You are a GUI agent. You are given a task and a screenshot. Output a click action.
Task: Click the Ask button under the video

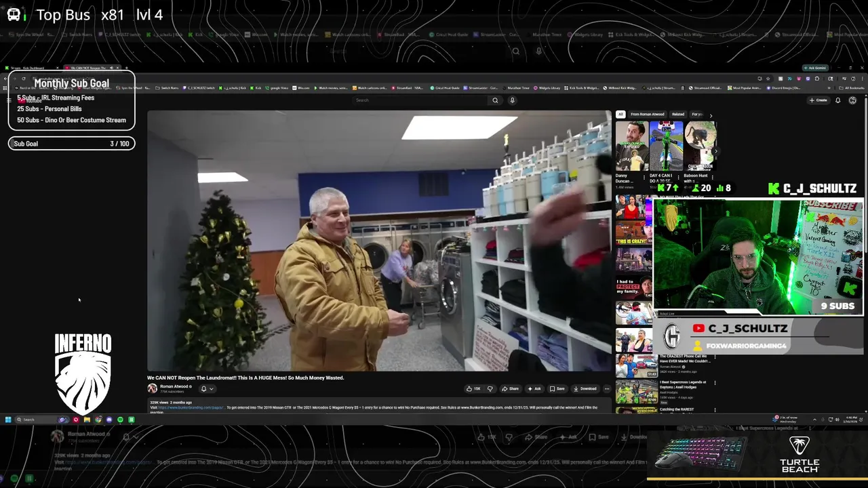pos(534,388)
